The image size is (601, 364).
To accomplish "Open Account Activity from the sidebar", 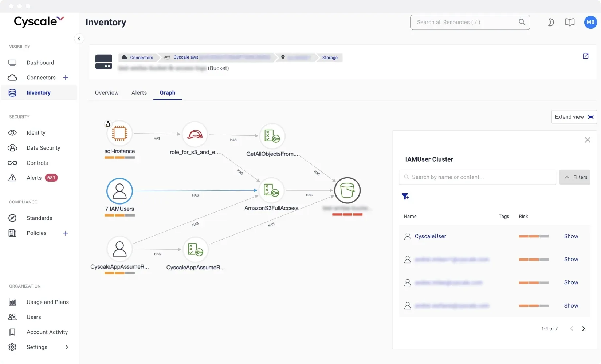I will pos(47,332).
